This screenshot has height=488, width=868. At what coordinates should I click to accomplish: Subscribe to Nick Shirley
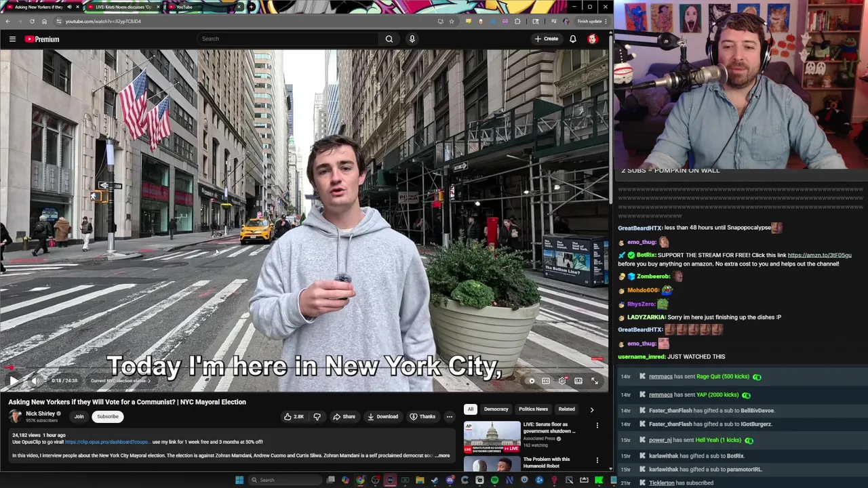[x=107, y=416]
